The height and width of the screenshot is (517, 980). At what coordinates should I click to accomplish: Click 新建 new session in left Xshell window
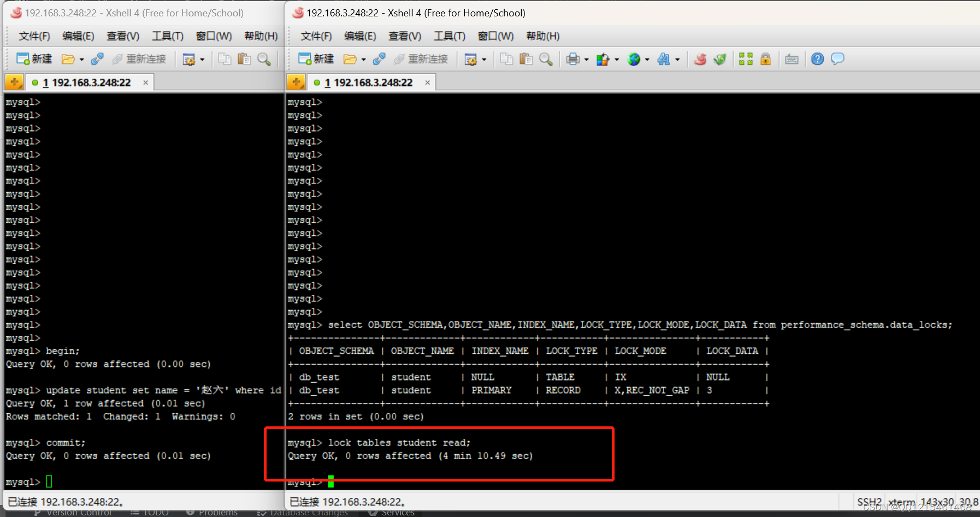[x=34, y=59]
